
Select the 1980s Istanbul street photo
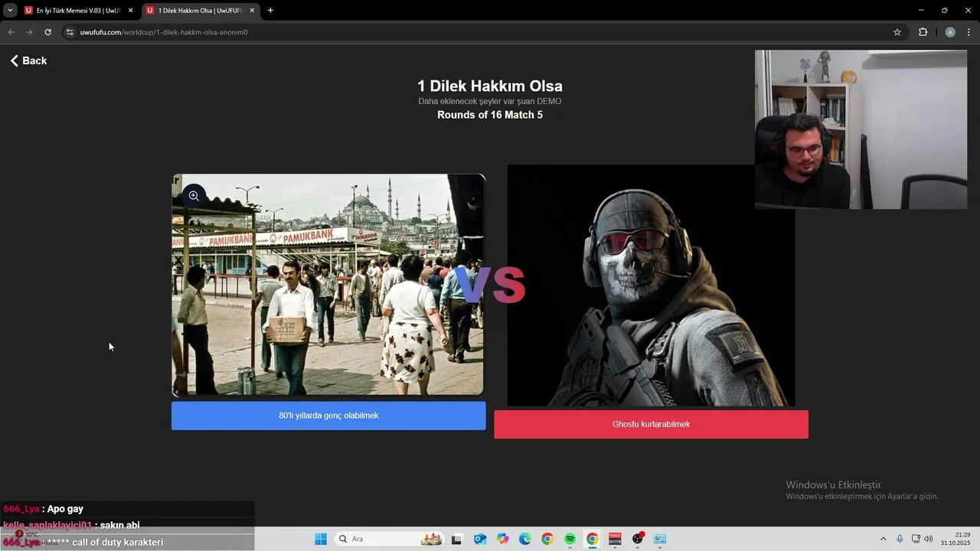328,285
